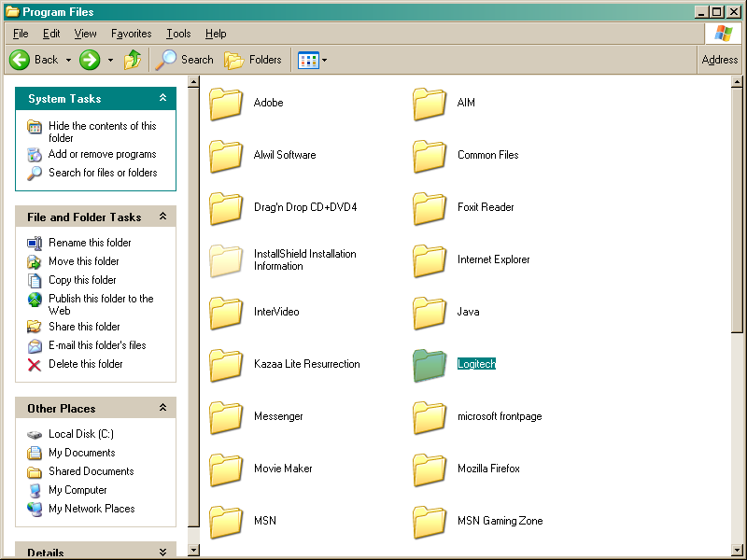Collapse the File and Folder Tasks panel

(162, 217)
